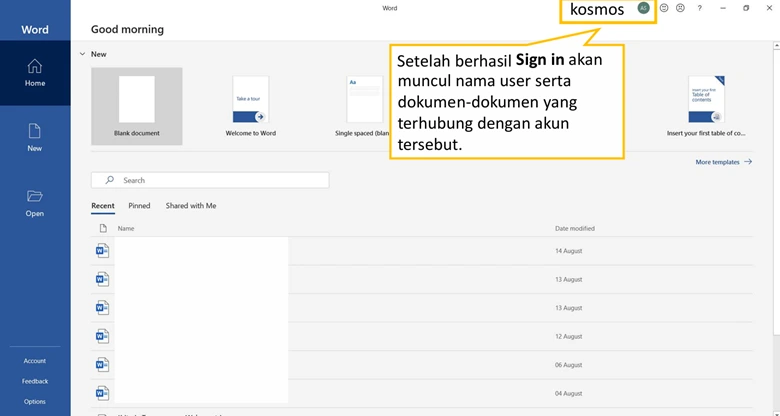780x416 pixels.
Task: Open the New document page in sidebar
Action: coord(35,138)
